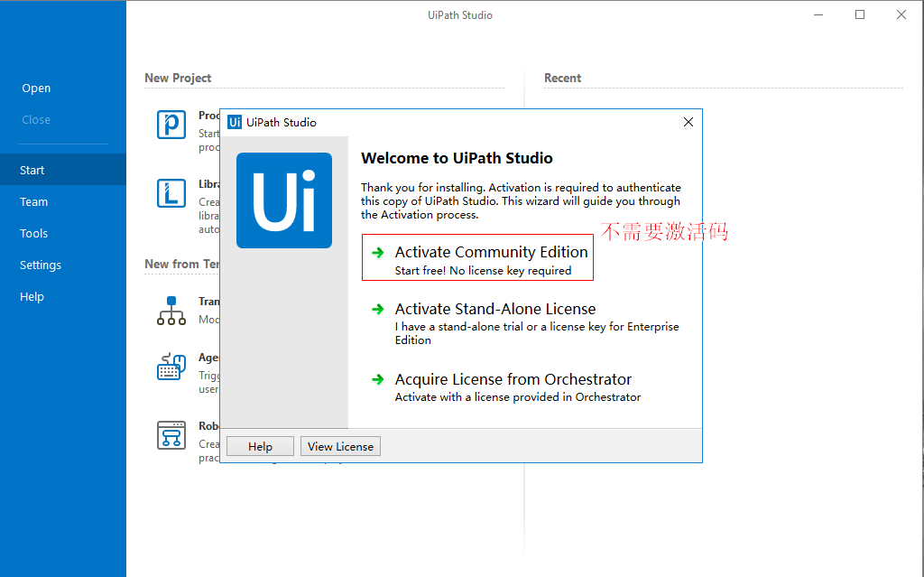Maximize the UiPath Studio main window
This screenshot has width=924, height=577.
click(860, 14)
